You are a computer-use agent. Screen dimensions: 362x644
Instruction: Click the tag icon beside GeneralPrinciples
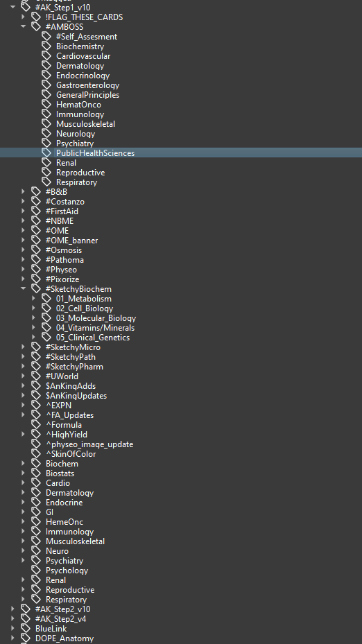pos(46,95)
